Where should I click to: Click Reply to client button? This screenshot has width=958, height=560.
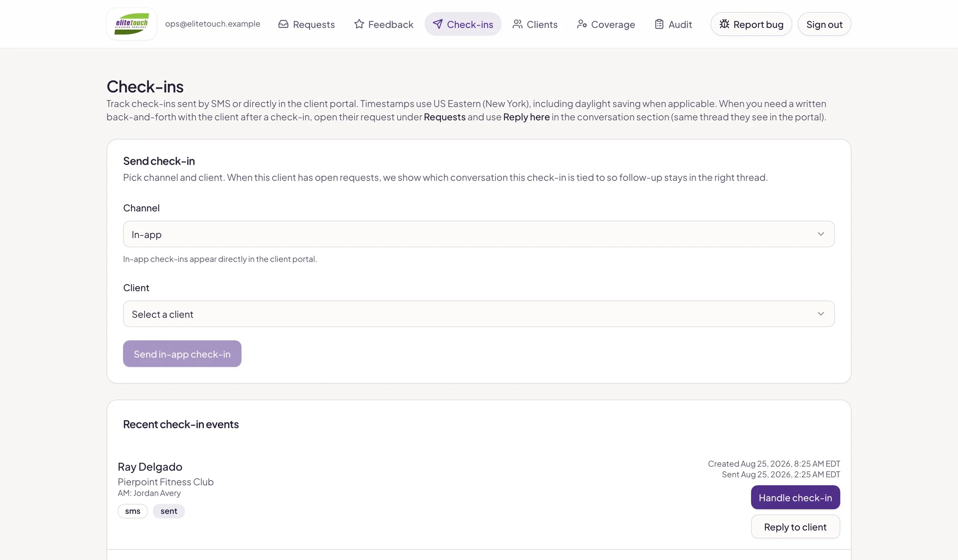tap(795, 527)
